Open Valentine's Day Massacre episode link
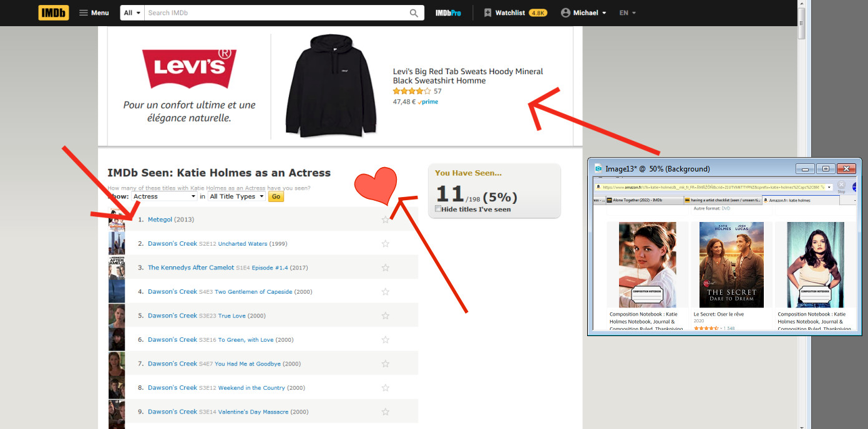This screenshot has width=868, height=429. click(253, 412)
